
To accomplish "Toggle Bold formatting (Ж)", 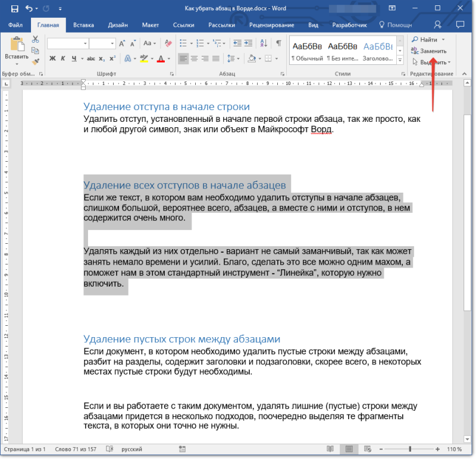I will [x=52, y=58].
